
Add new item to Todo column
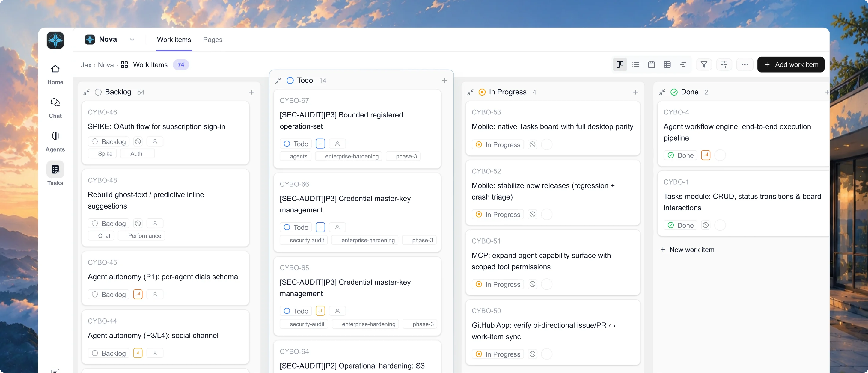point(444,80)
